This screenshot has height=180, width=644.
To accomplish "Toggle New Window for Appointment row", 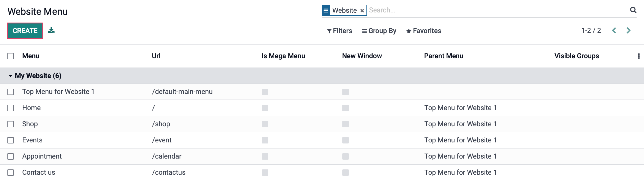I will 346,156.
